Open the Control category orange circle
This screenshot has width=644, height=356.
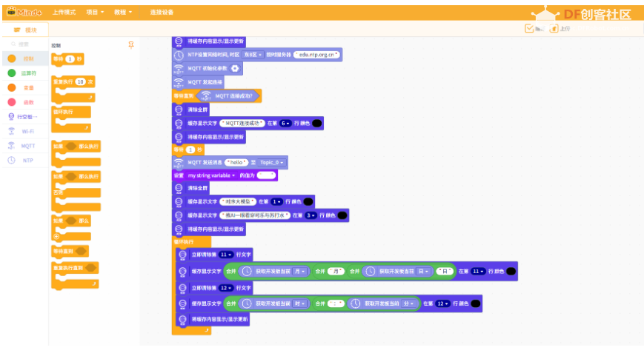[x=12, y=58]
